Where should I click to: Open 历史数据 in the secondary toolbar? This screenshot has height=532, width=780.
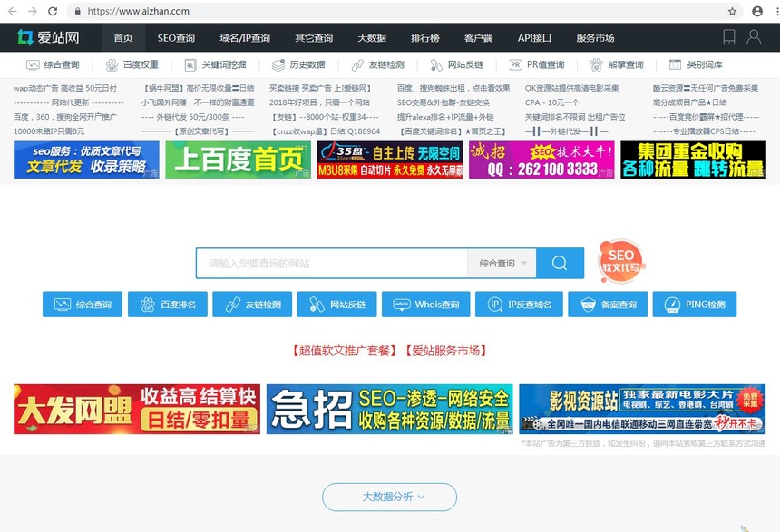298,64
